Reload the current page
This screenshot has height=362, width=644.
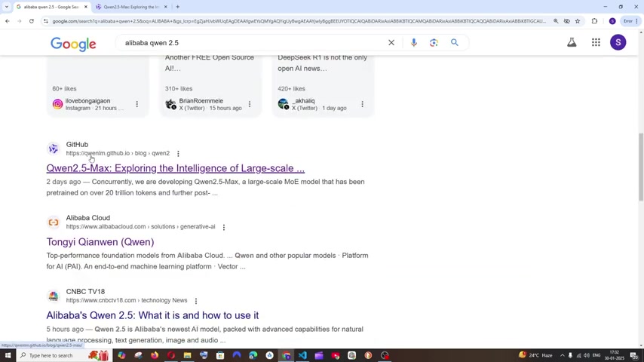(31, 21)
